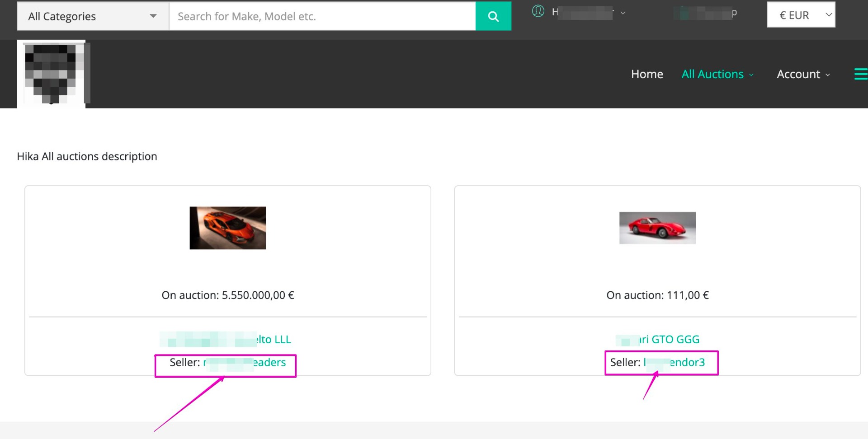Image resolution: width=868 pixels, height=439 pixels.
Task: Open the Account menu
Action: click(x=798, y=74)
